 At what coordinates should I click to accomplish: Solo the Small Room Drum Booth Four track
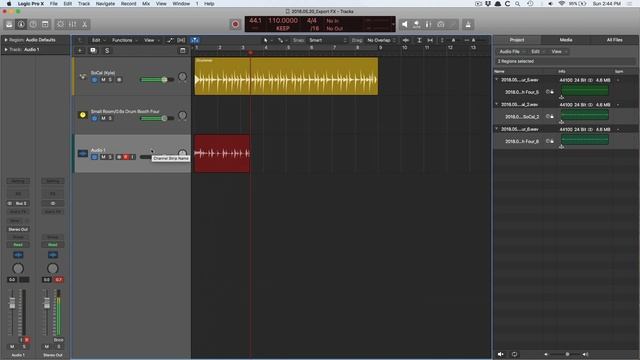(x=110, y=118)
